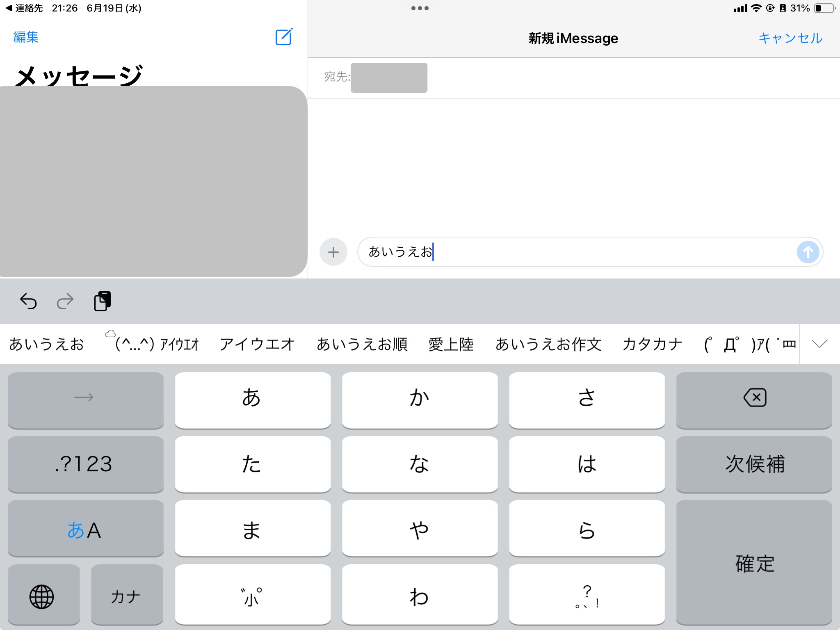Select the アイウエオ conversion candidate

coord(257,344)
